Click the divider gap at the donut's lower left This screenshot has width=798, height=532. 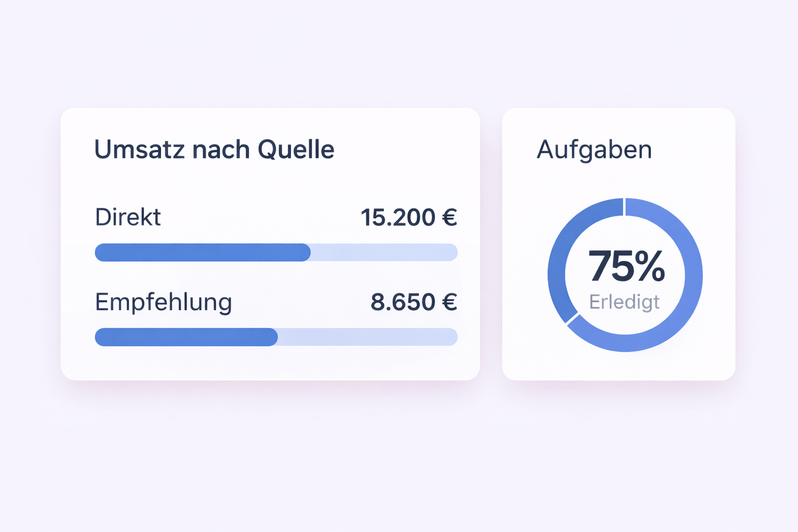pyautogui.click(x=572, y=317)
